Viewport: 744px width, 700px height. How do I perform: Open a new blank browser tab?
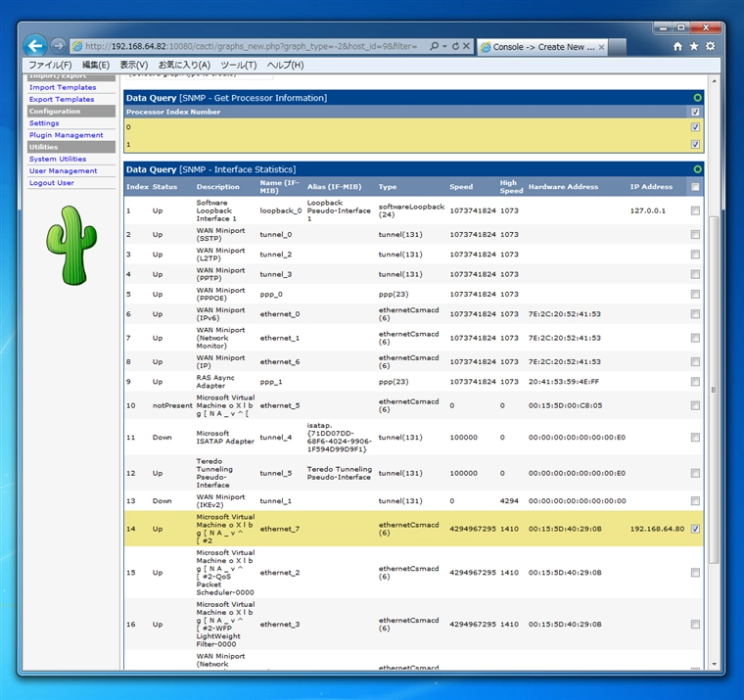618,47
